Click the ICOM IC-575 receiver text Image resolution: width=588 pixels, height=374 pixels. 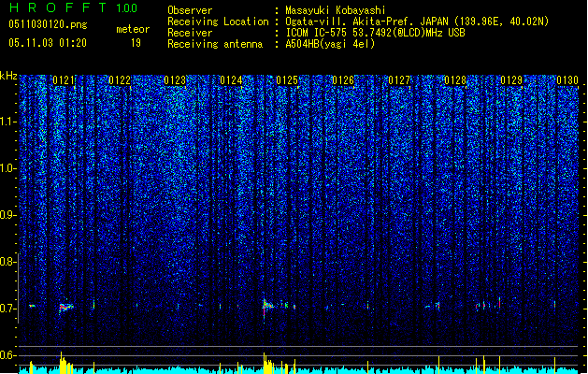point(376,33)
